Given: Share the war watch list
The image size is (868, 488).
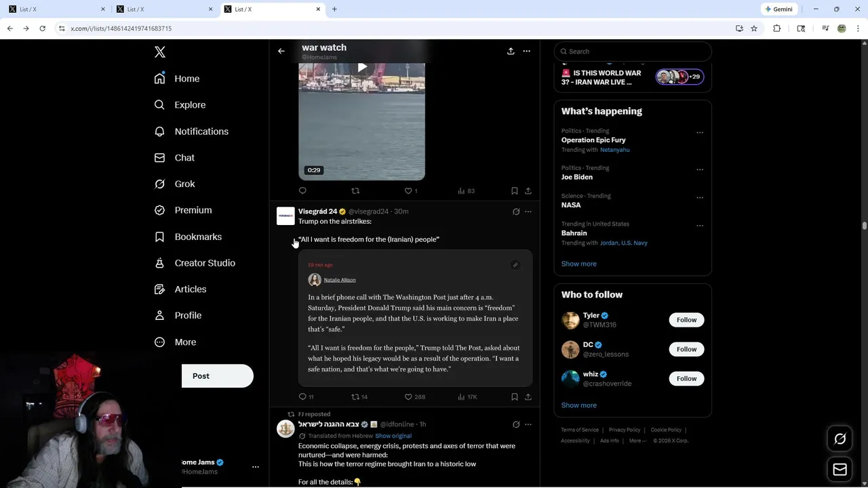Looking at the screenshot, I should (511, 51).
